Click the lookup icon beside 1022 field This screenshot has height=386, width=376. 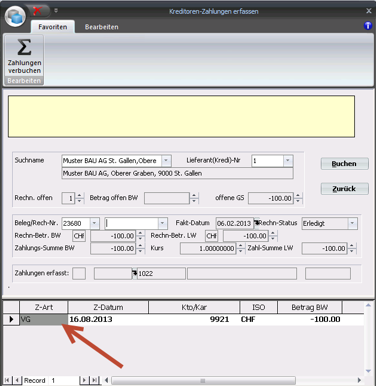pos(135,273)
